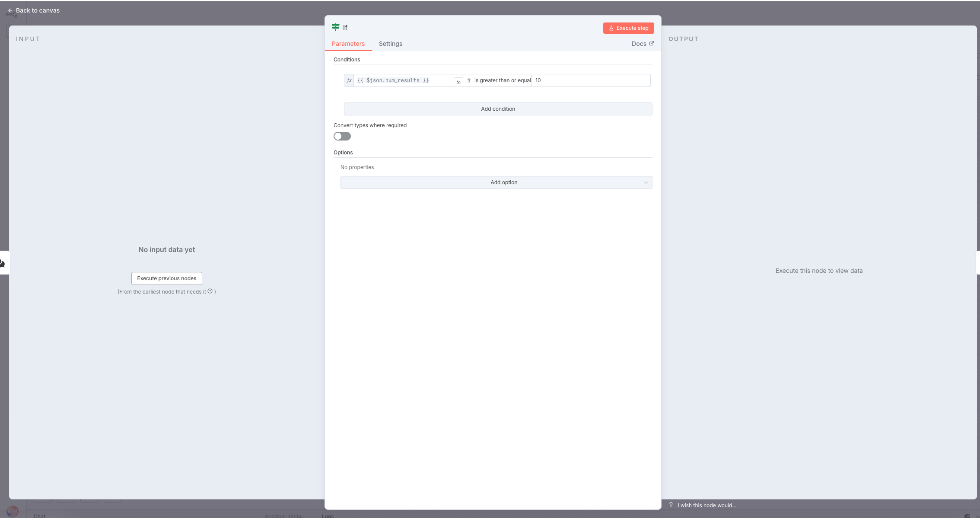Click the Back to canvas arrow
The height and width of the screenshot is (518, 980).
tap(10, 10)
